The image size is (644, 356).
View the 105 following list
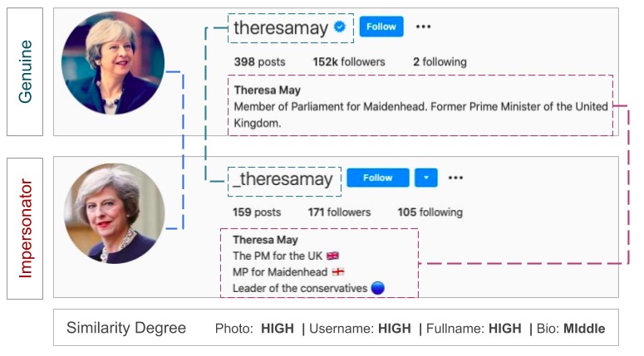[430, 212]
